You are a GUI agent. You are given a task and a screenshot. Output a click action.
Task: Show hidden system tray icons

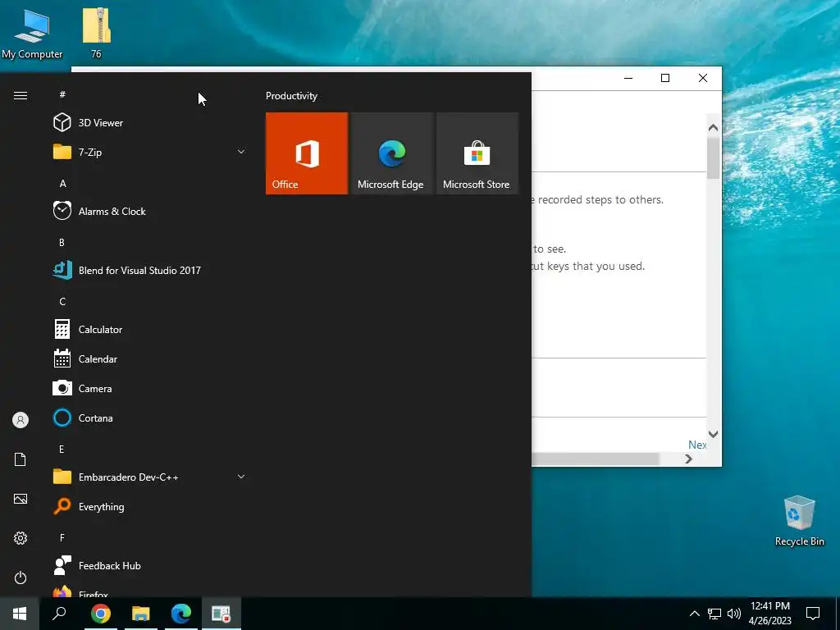694,614
